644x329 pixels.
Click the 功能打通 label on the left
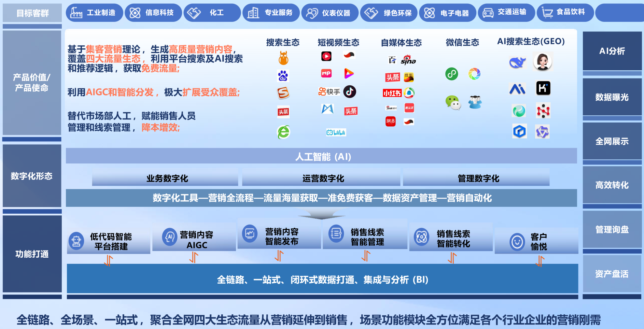[x=32, y=254]
